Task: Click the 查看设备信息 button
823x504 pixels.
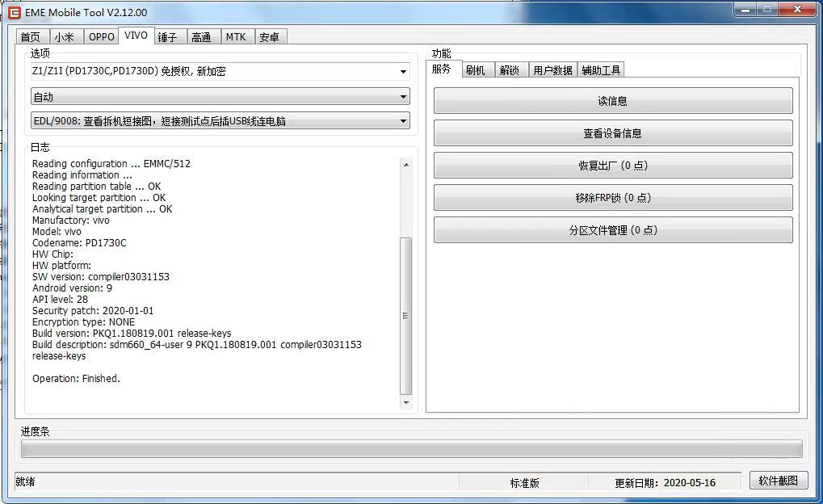Action: click(613, 133)
